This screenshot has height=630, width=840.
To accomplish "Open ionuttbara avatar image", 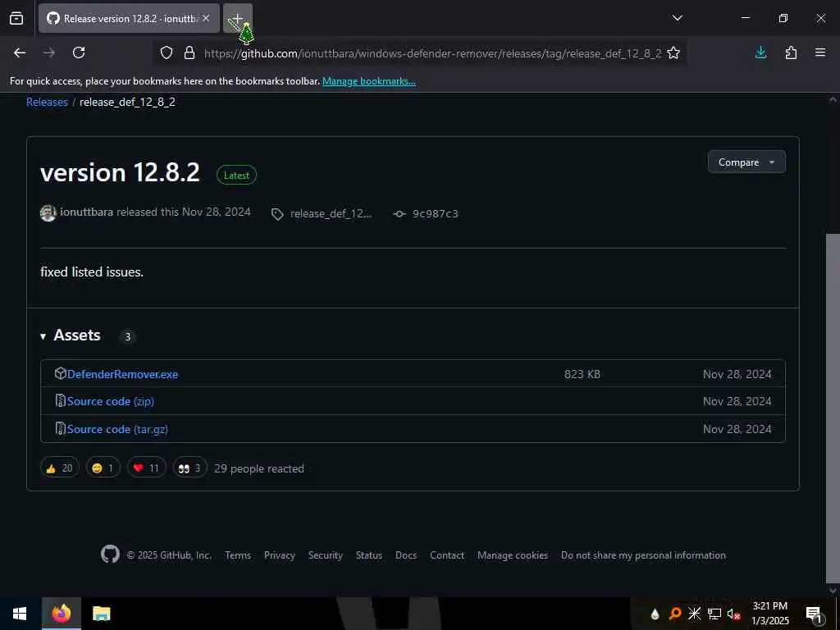I will tap(48, 212).
